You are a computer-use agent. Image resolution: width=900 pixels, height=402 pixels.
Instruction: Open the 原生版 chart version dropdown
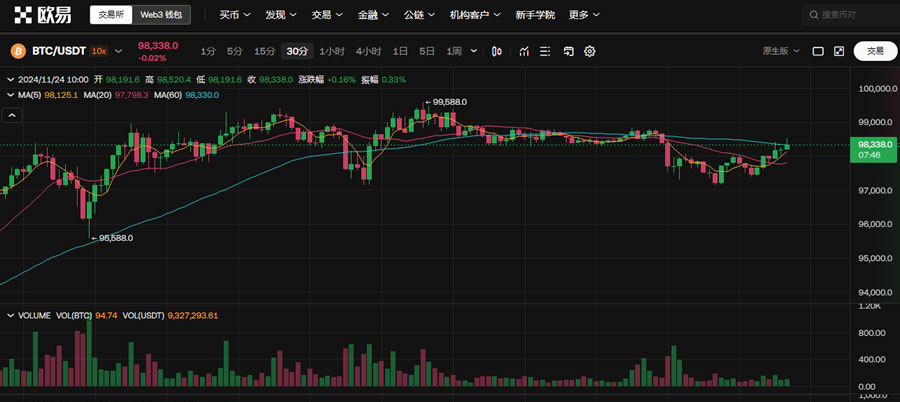pos(781,51)
